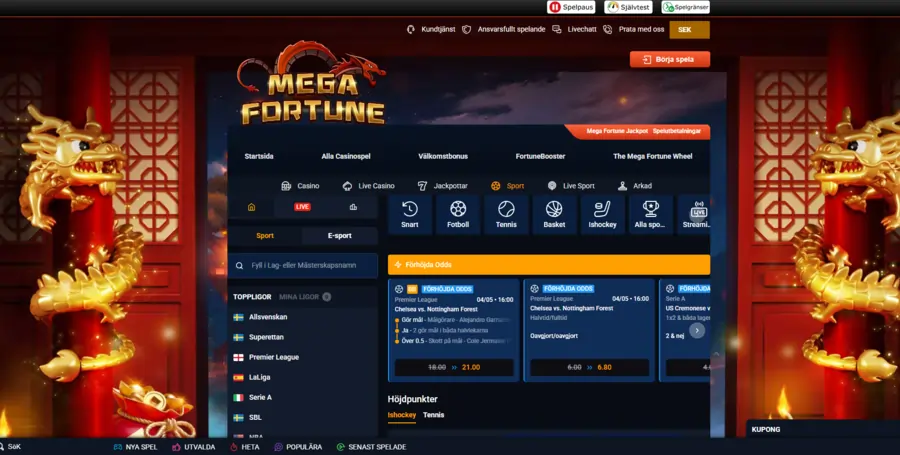
Task: Open the SEK currency selector
Action: 689,30
